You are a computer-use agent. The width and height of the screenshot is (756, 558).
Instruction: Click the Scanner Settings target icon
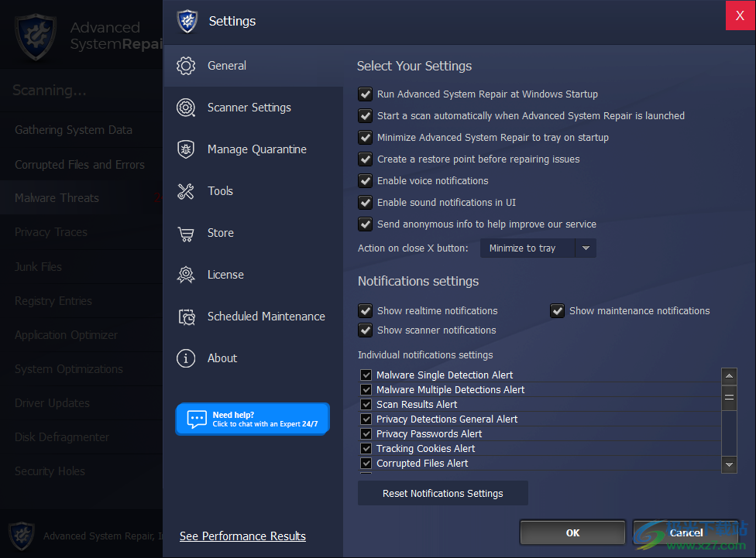click(x=186, y=108)
